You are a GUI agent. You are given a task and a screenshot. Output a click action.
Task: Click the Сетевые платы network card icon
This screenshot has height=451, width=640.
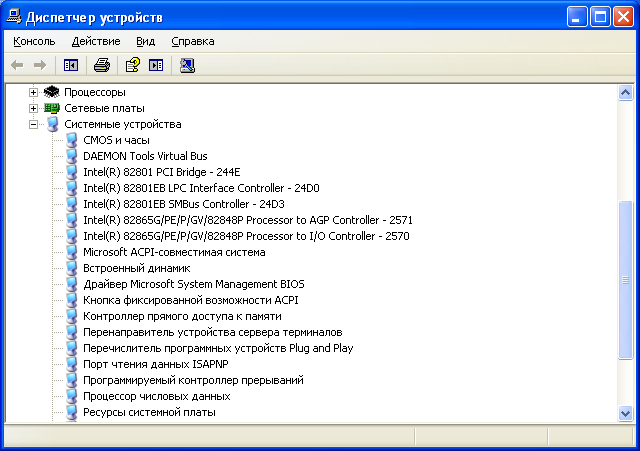point(51,108)
